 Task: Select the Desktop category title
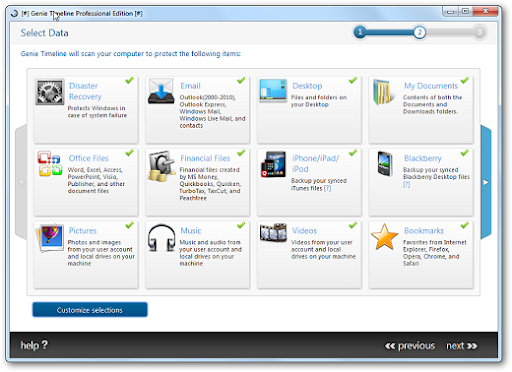click(x=307, y=86)
